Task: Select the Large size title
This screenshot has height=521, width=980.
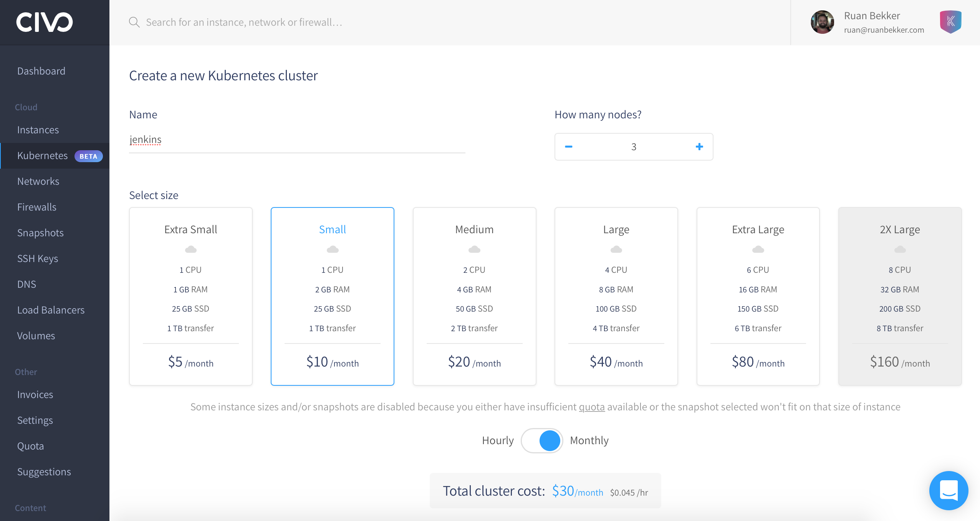Action: coord(616,230)
